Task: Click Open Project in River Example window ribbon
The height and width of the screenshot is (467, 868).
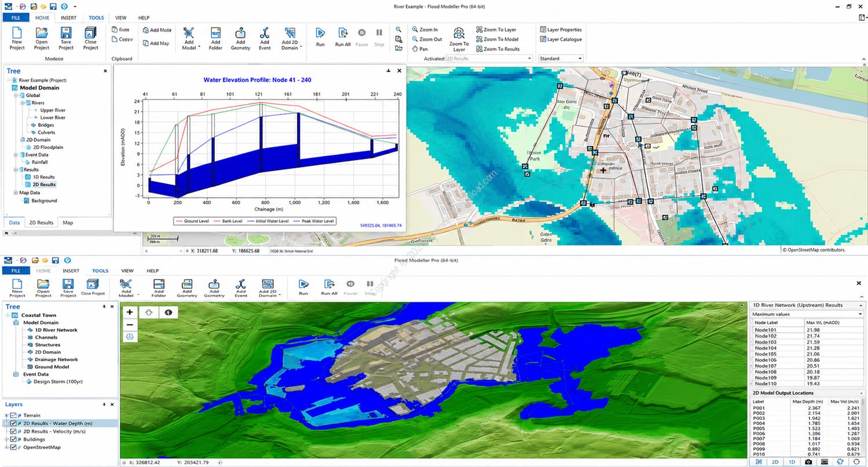Action: click(42, 39)
